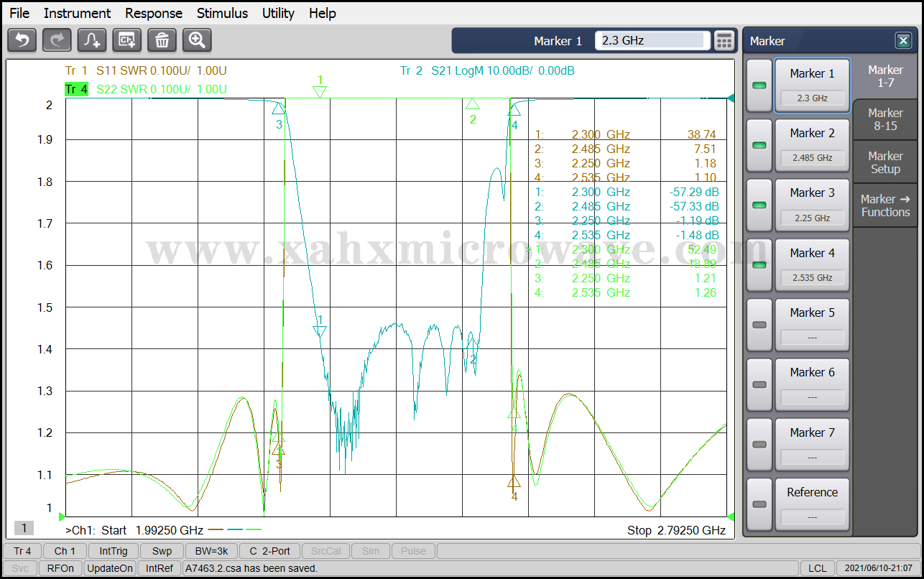Select the Marker 3 softkey

(x=812, y=205)
